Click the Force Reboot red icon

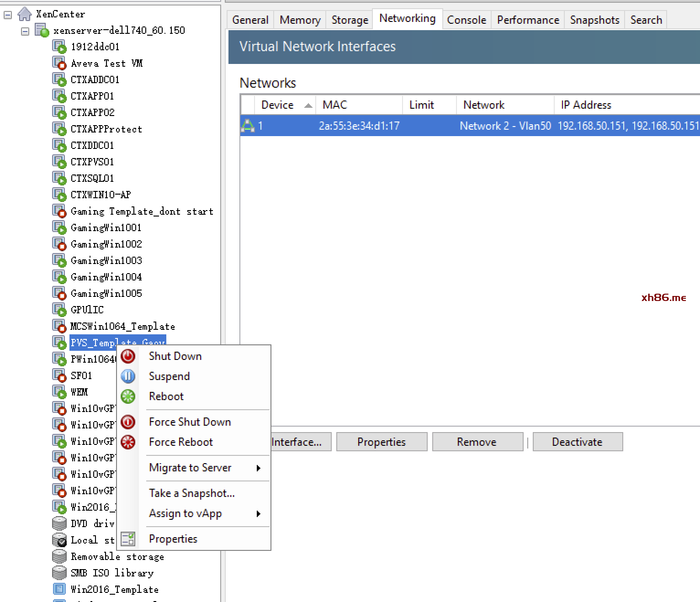(128, 442)
